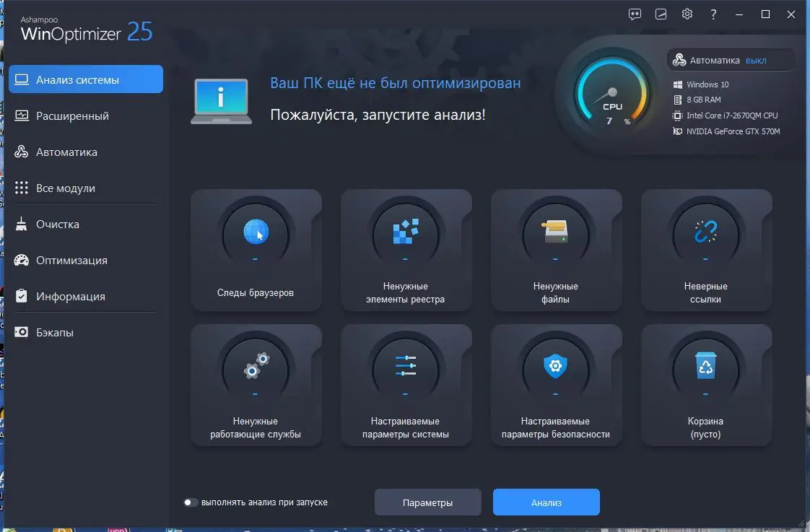
Task: Open the Следы браузеров module
Action: 256,250
